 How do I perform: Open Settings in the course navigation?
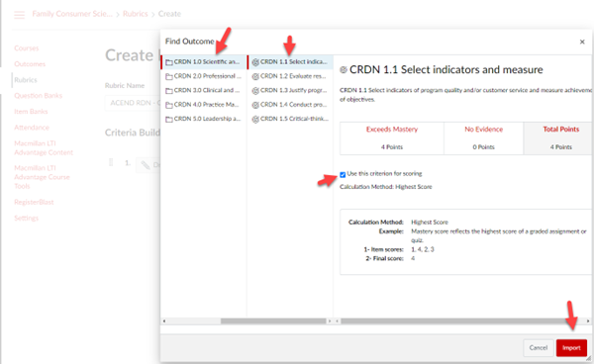pos(26,218)
